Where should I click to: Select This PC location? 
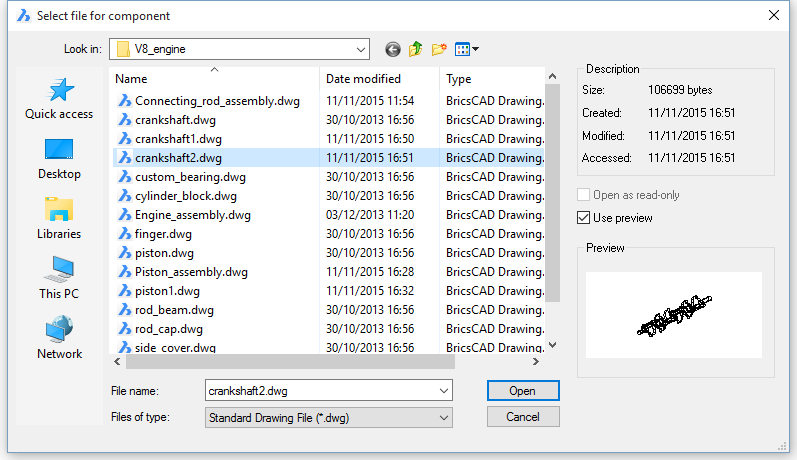coord(59,278)
